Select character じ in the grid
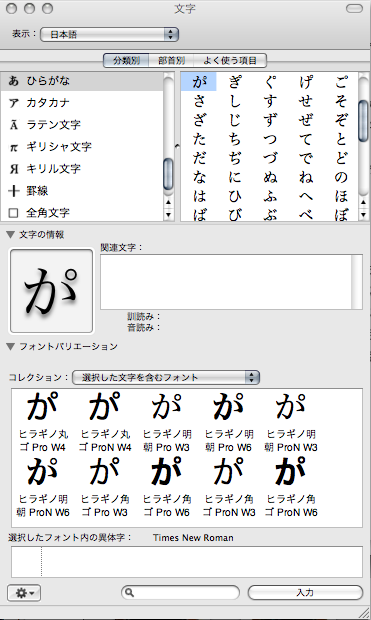The width and height of the screenshot is (371, 620). click(235, 120)
